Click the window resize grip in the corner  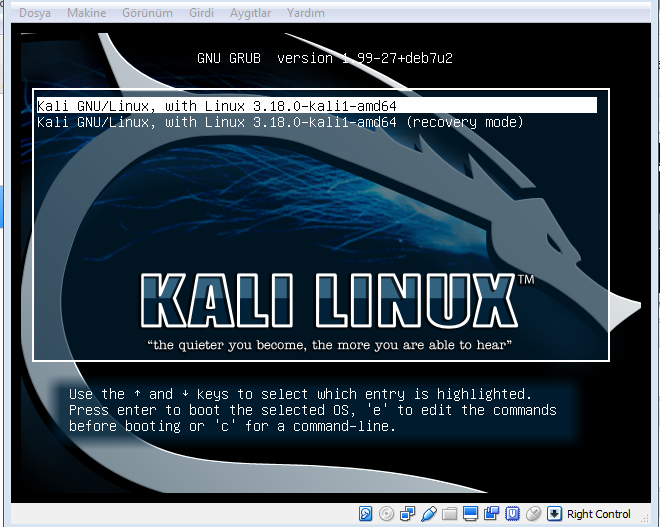click(651, 518)
